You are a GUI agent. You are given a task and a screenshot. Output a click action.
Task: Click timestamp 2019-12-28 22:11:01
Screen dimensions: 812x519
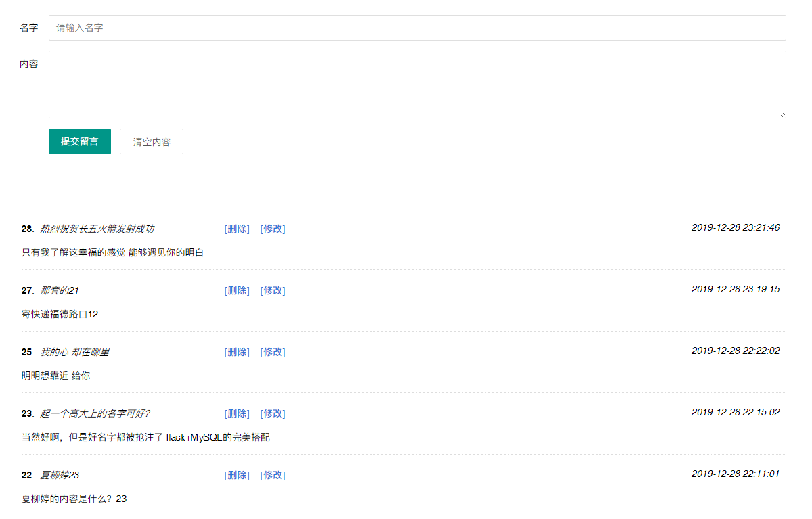[x=736, y=474]
